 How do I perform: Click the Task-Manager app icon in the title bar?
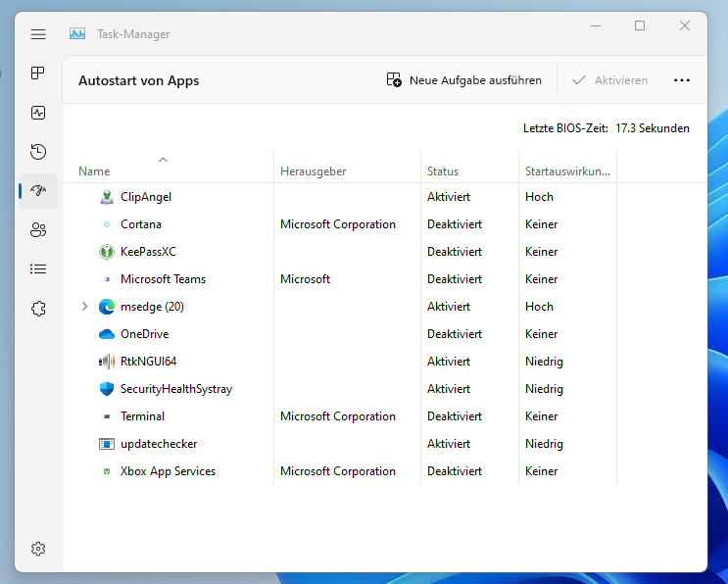coord(77,34)
